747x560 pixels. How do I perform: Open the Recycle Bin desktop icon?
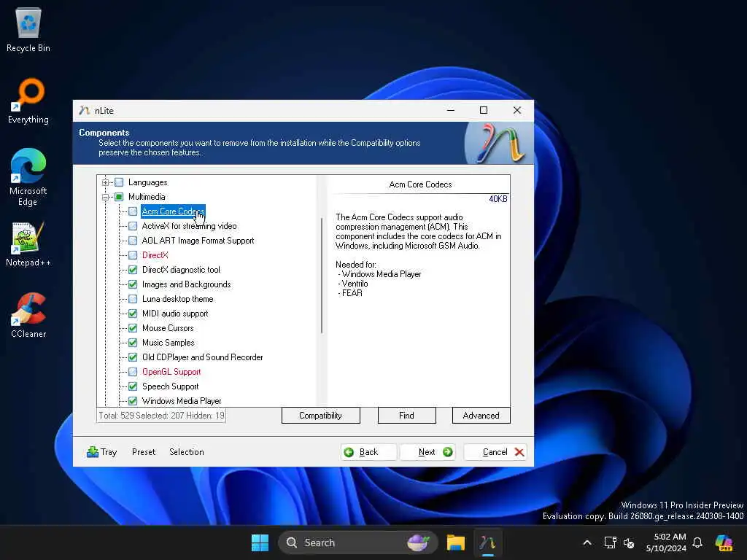(x=28, y=30)
